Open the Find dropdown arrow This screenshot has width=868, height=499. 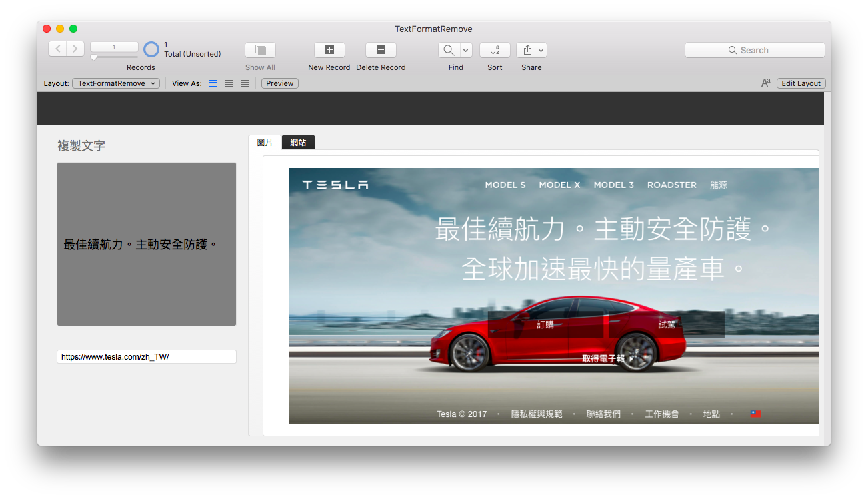(466, 50)
